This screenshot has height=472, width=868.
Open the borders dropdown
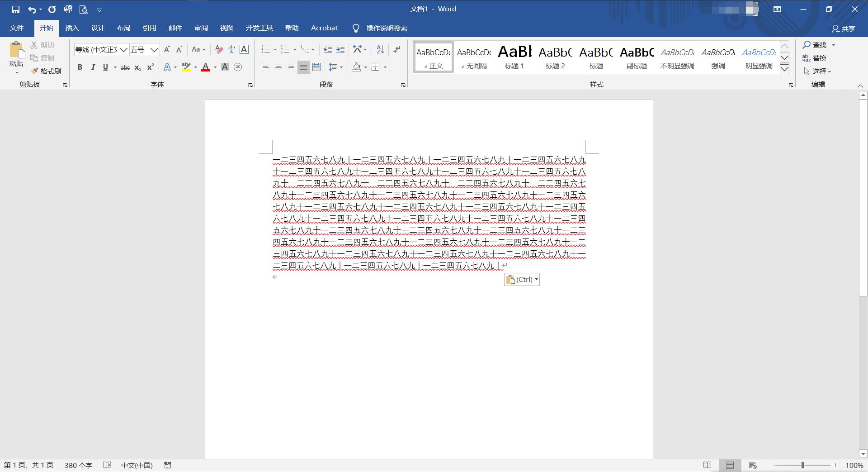(x=385, y=67)
